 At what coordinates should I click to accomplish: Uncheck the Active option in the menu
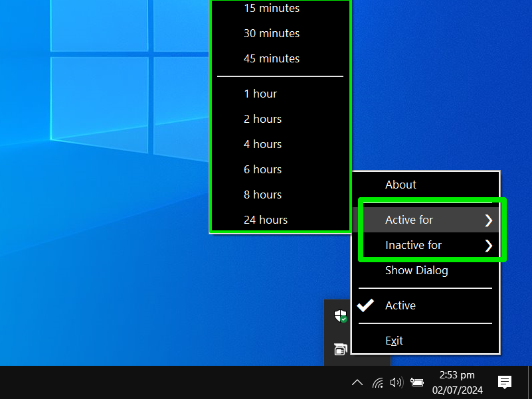click(x=400, y=305)
